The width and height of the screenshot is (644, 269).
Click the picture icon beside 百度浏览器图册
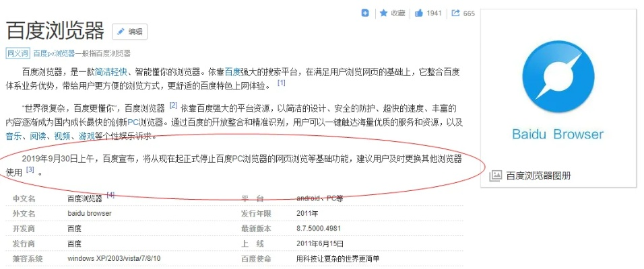(496, 176)
